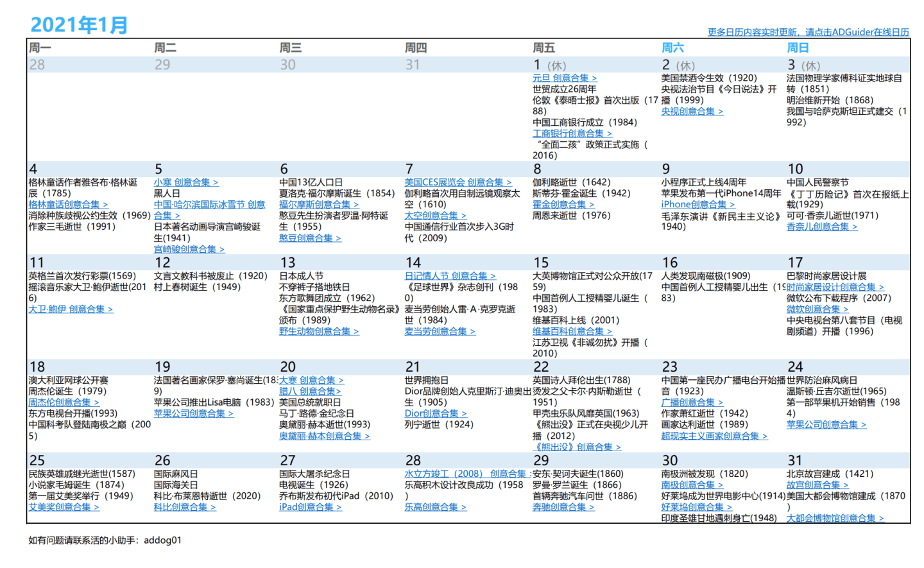Viewport: 924px width, 568px height.
Task: Open the 宫崎骏创意合集 link
Action: (189, 249)
